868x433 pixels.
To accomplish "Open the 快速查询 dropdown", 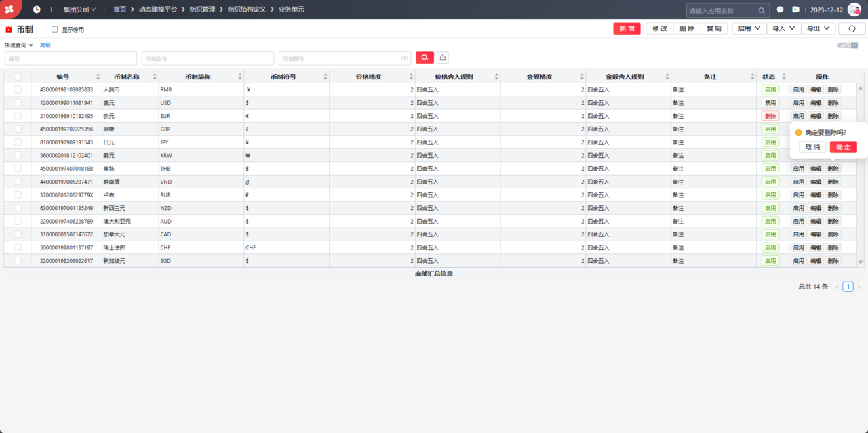I will point(19,45).
